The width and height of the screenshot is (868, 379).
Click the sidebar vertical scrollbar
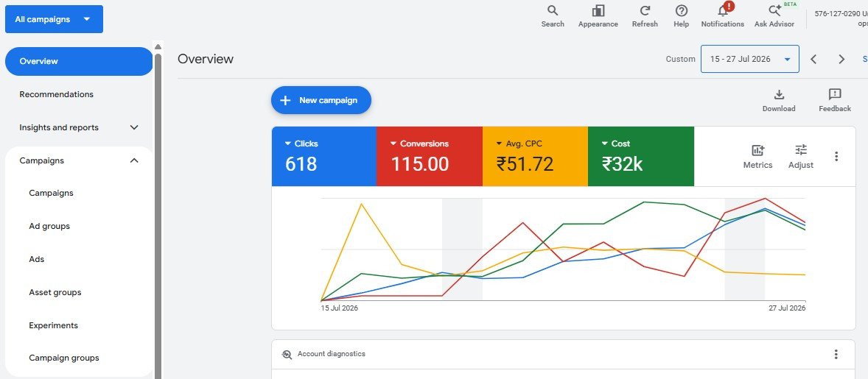(x=158, y=216)
